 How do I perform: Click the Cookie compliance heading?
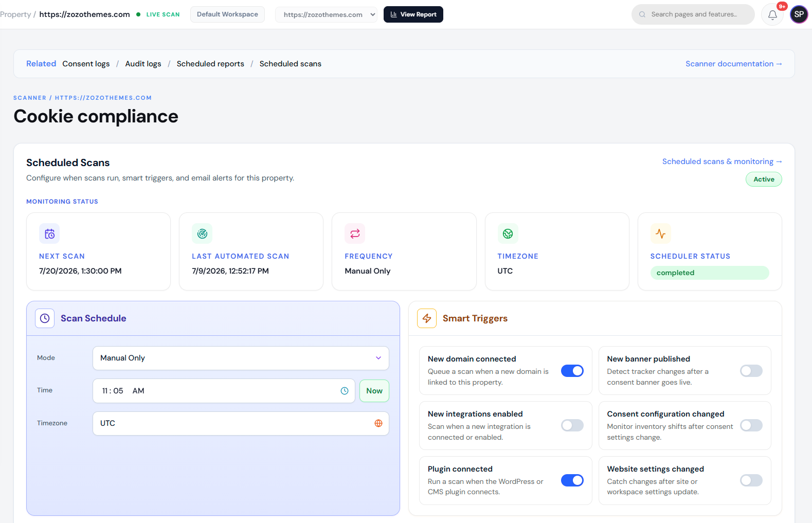96,116
